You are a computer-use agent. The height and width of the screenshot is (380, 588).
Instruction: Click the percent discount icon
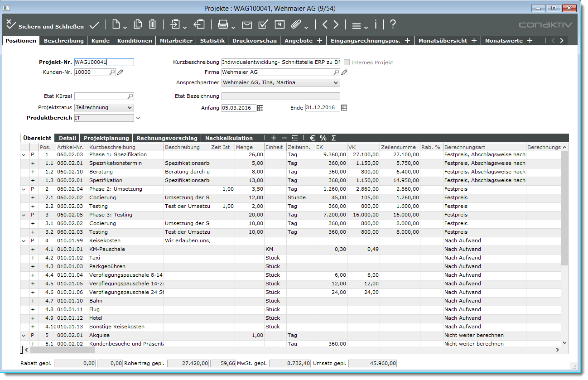pyautogui.click(x=323, y=138)
